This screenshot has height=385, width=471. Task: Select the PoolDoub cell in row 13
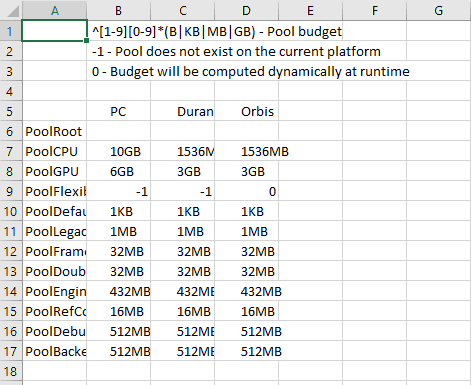click(x=55, y=271)
